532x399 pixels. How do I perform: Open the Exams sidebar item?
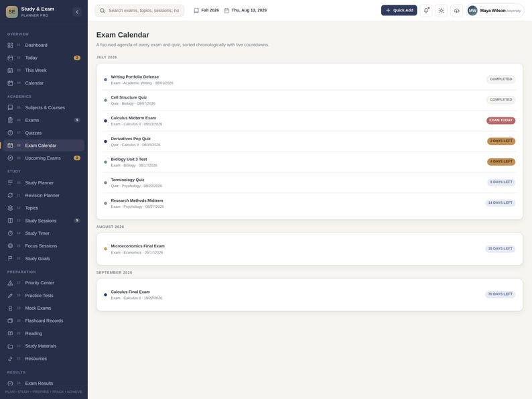[44, 120]
